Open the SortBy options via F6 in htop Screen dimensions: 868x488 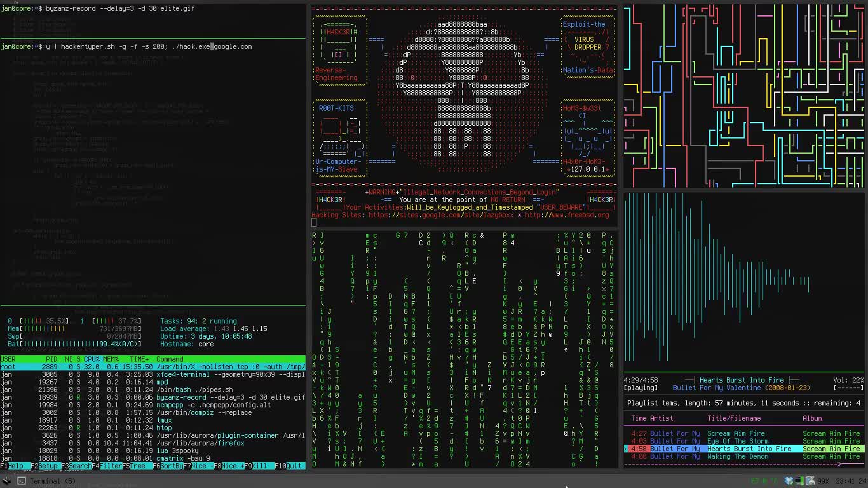pyautogui.click(x=166, y=465)
